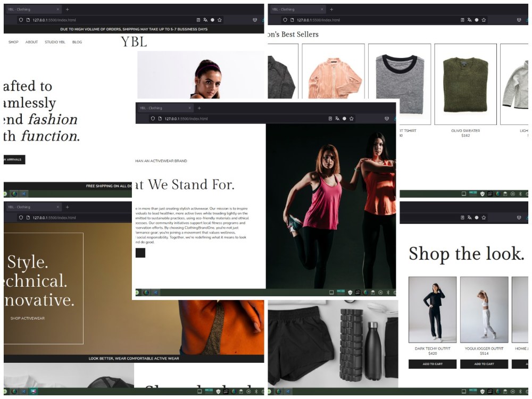Save to Pocket in Shop the look window

[519, 218]
